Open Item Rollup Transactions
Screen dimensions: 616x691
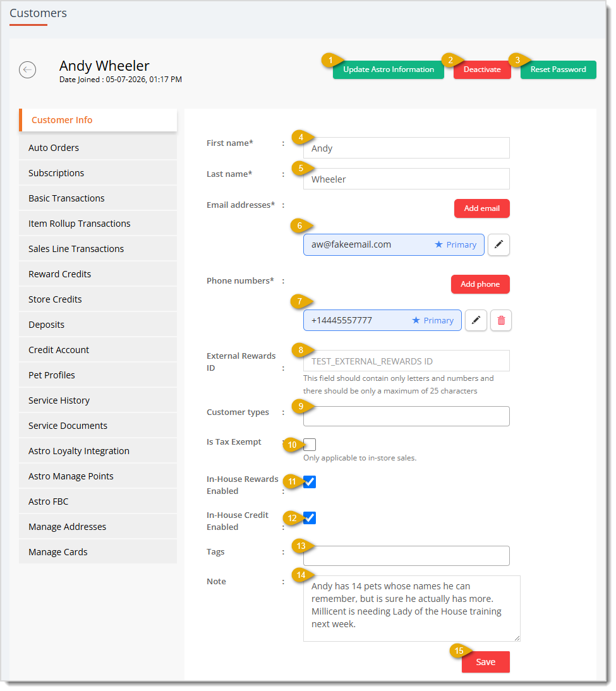[99, 225]
